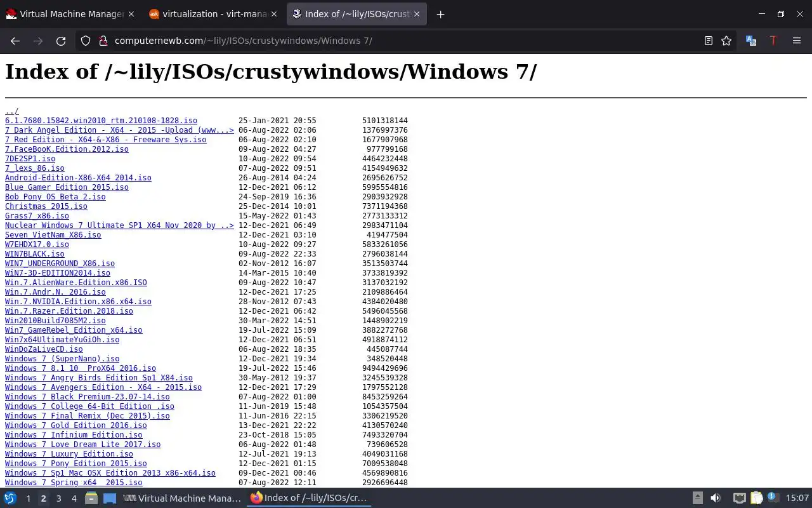
Task: Open WIN7_UNDERGROUND_X86.iso link
Action: click(60, 264)
